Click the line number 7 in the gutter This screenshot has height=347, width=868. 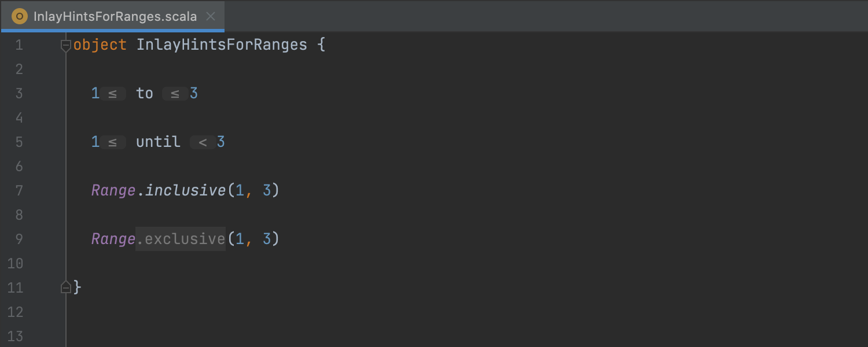pyautogui.click(x=19, y=190)
